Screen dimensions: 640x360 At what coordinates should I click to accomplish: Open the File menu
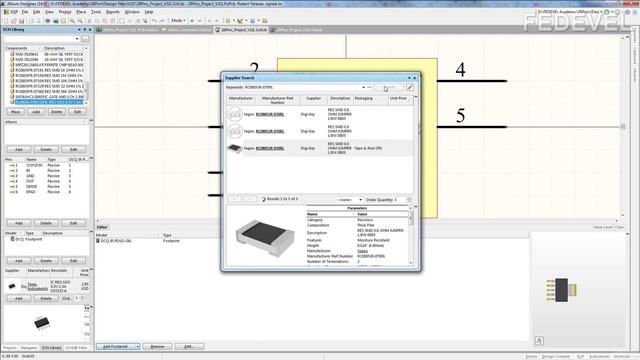coord(25,12)
